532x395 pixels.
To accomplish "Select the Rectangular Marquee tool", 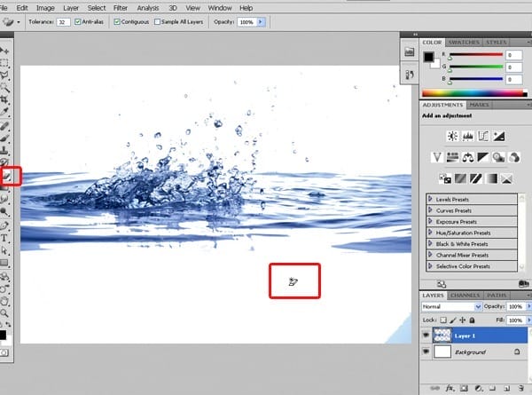I will [x=4, y=63].
